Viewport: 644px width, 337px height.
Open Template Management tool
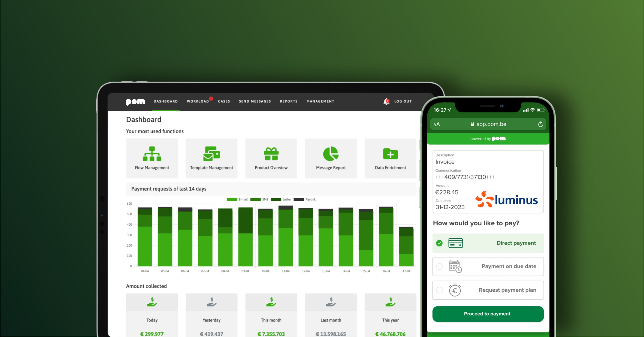(x=212, y=158)
